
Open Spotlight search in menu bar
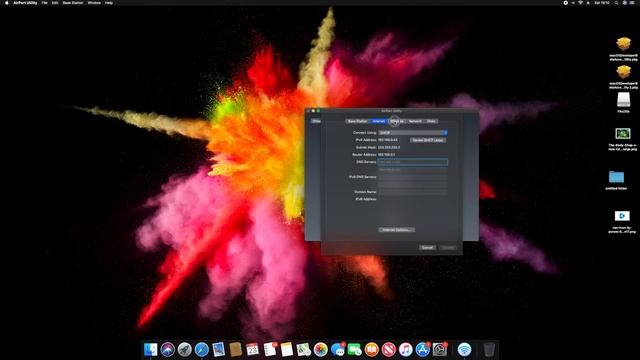616,3
